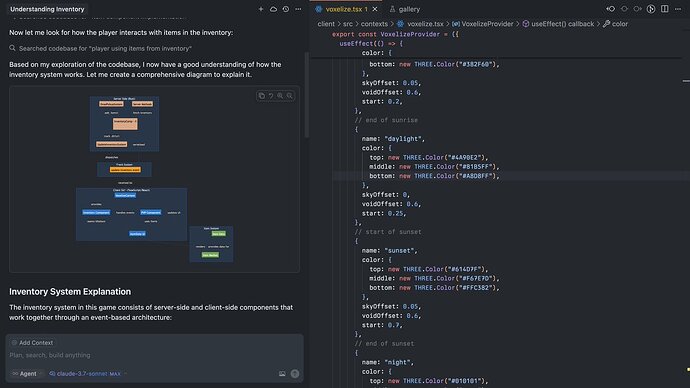Go to previous change in editor toolbar
This screenshot has height=388, width=690.
pos(610,9)
